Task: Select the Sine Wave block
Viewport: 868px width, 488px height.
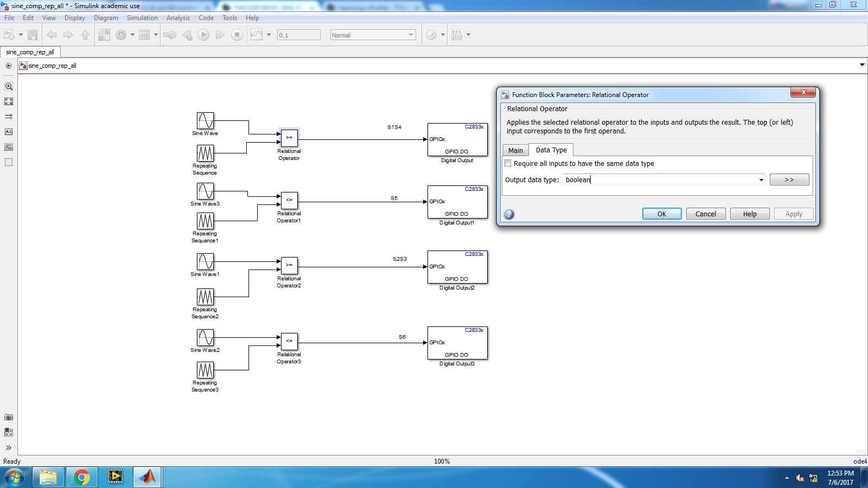Action: [205, 120]
